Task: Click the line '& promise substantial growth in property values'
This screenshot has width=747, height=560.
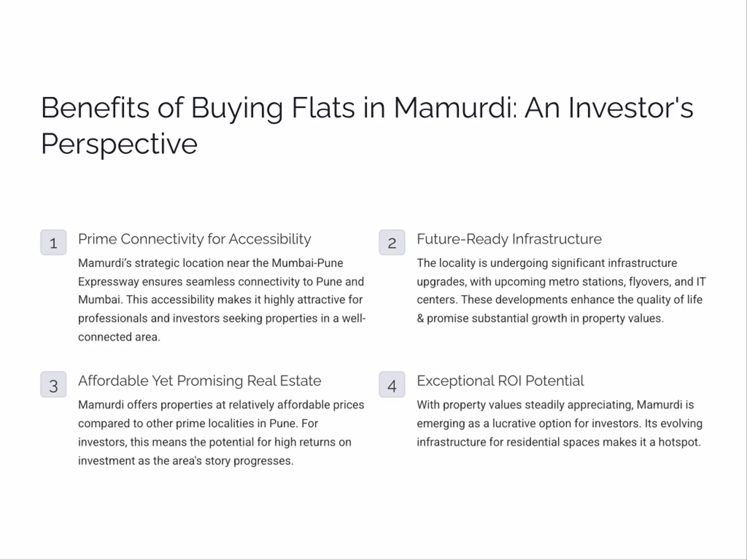Action: pos(540,318)
